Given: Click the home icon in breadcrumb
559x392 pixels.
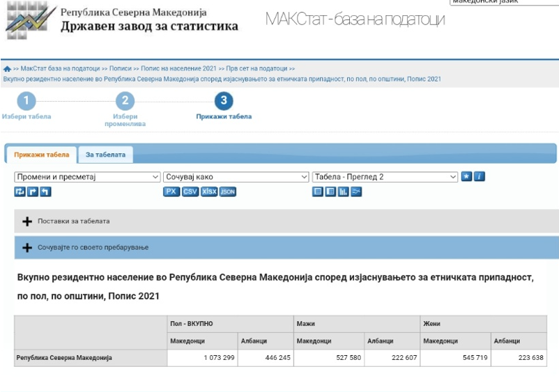Looking at the screenshot, I should pyautogui.click(x=8, y=69).
